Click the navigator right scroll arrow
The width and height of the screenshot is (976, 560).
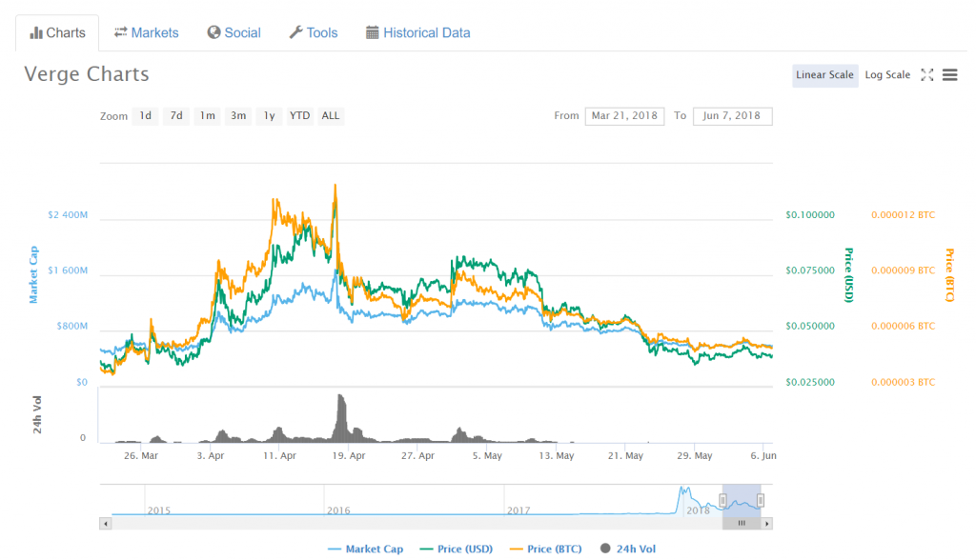point(767,524)
